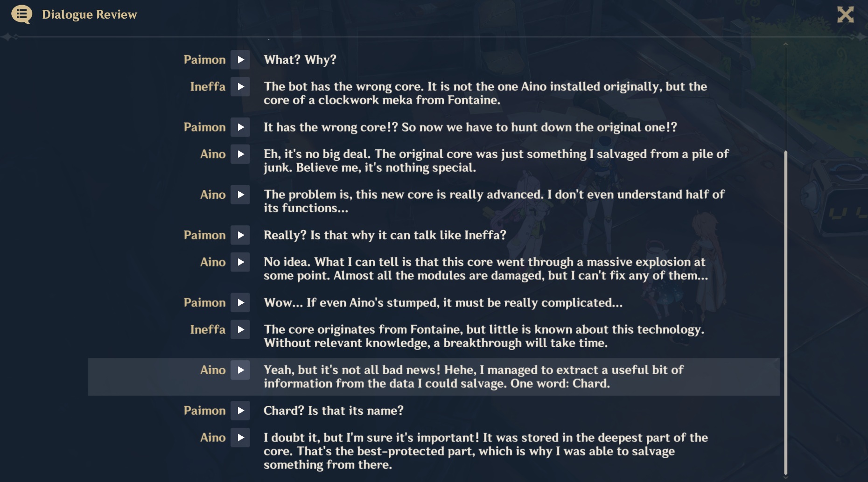Play Aino's "I doubt it" voice line
Viewport: 868px width, 482px height.
tap(240, 438)
